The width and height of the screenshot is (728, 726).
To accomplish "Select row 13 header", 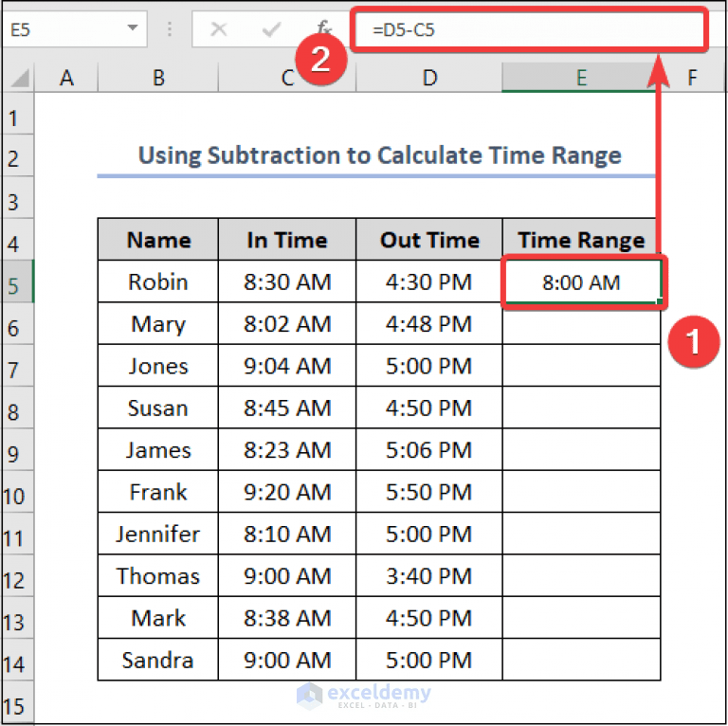I will click(x=18, y=618).
